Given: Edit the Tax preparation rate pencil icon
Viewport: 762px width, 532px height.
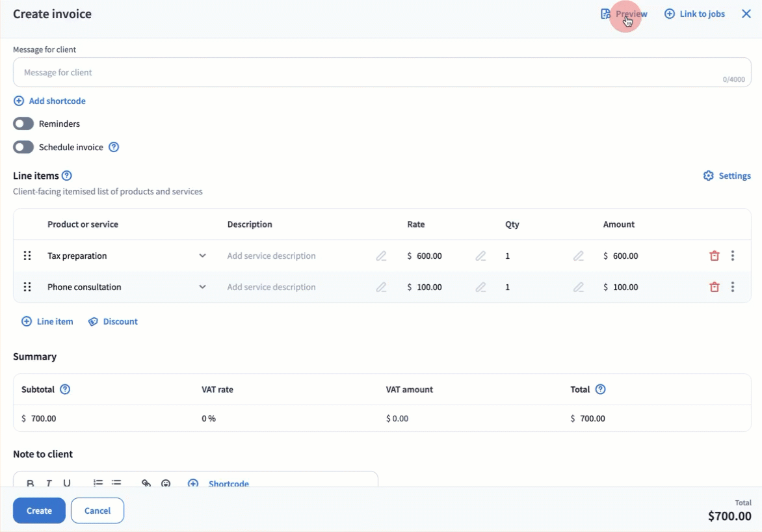Looking at the screenshot, I should click(x=480, y=256).
